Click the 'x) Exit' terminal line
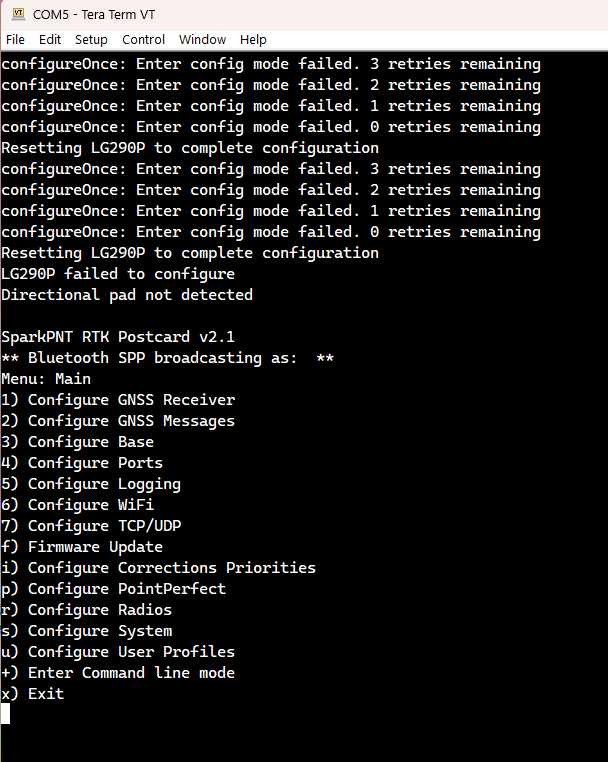This screenshot has height=762, width=608. [33, 693]
